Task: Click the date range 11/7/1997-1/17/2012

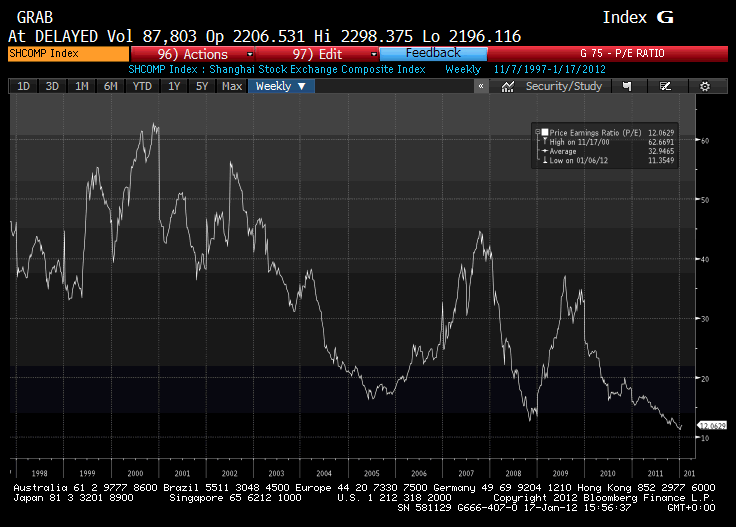Action: 550,69
